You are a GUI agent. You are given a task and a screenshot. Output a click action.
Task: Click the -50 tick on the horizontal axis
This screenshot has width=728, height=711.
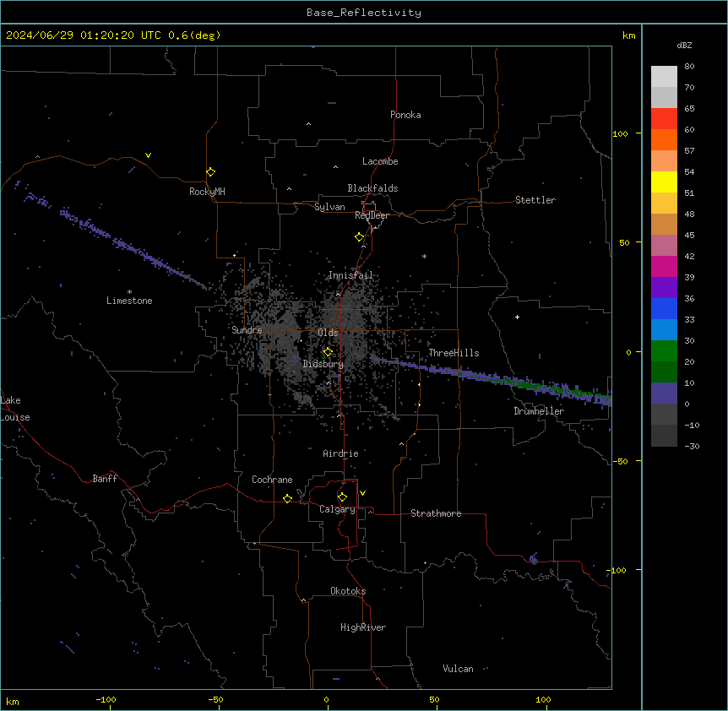point(215,699)
